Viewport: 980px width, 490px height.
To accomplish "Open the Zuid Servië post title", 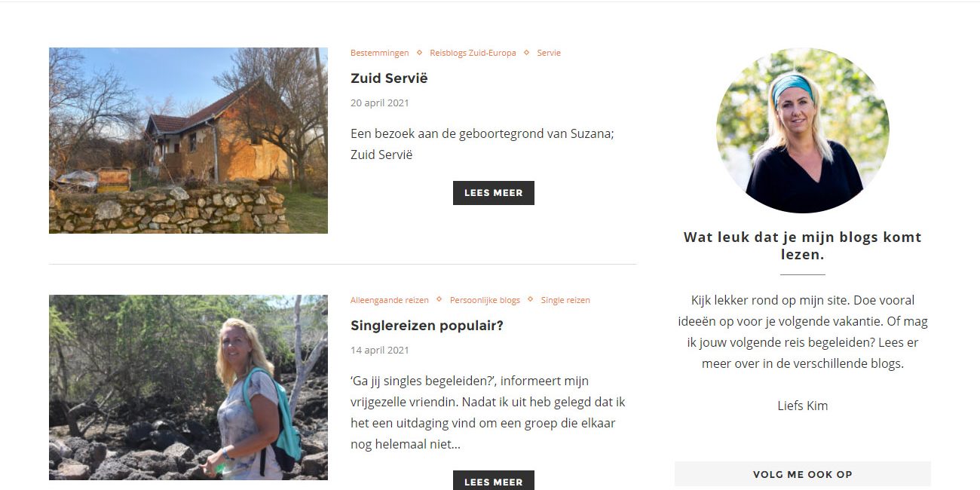I will point(389,78).
